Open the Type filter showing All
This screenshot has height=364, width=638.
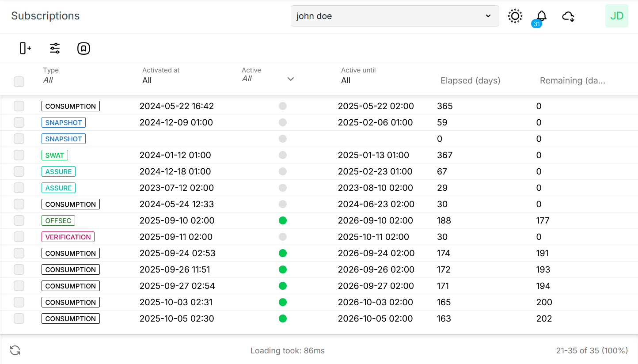(49, 80)
